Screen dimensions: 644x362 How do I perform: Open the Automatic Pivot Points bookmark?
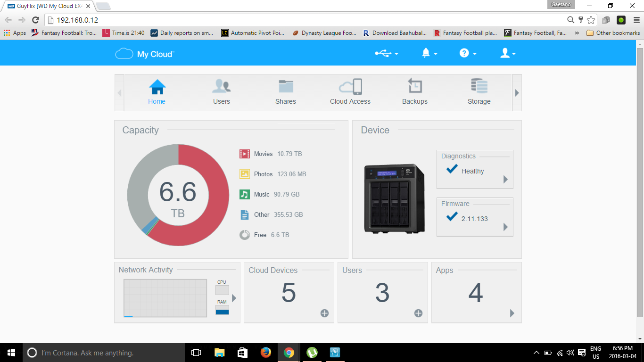point(253,33)
